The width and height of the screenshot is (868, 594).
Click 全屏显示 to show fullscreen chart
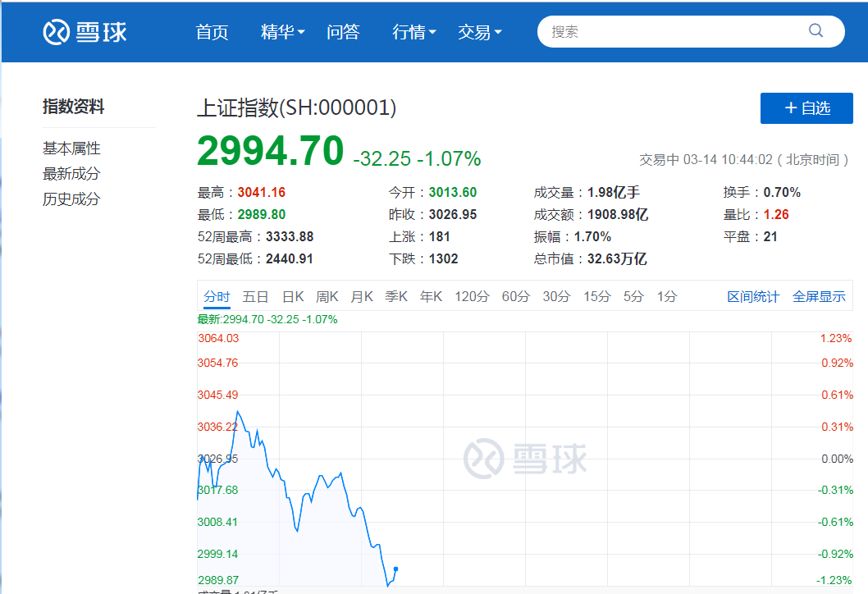(819, 297)
